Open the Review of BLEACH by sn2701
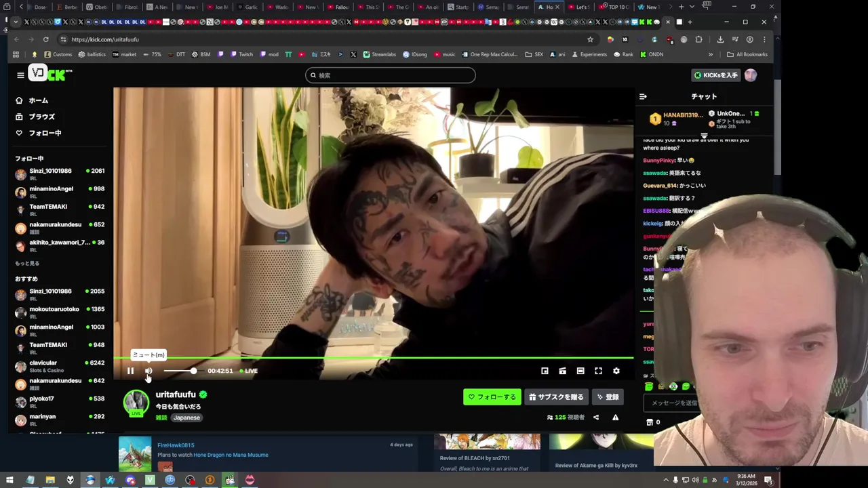This screenshot has height=488, width=868. click(x=474, y=458)
